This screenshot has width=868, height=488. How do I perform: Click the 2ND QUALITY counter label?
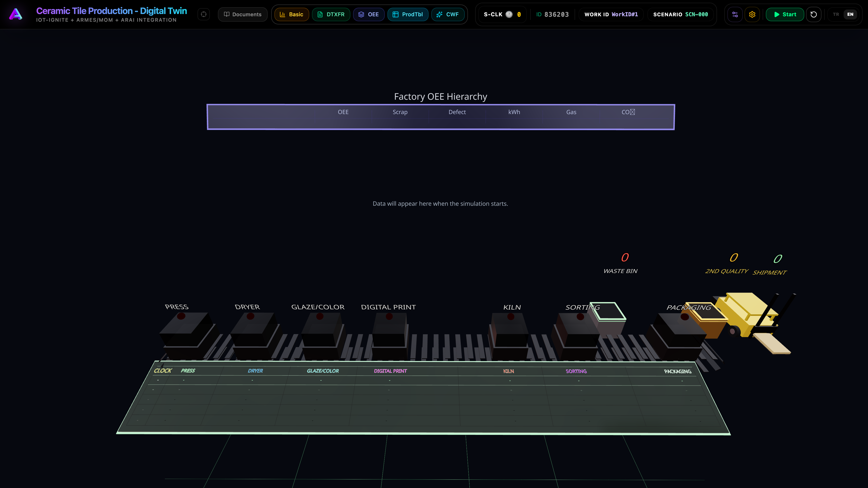pos(726,271)
